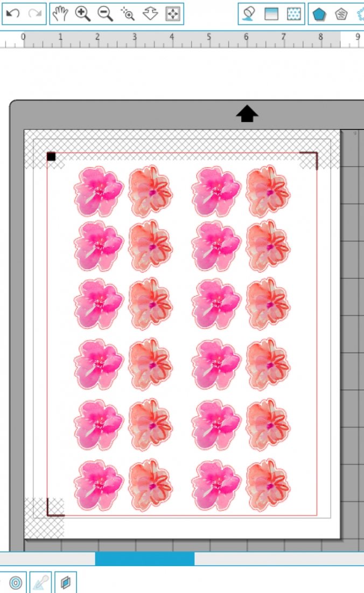This screenshot has height=593, width=364.
Task: Open the Fill Color bucket window
Action: (249, 14)
